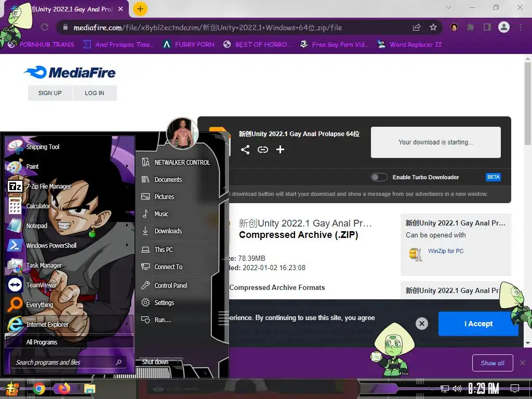Click the LOG IN button
Image resolution: width=532 pixels, height=399 pixels.
pyautogui.click(x=95, y=93)
